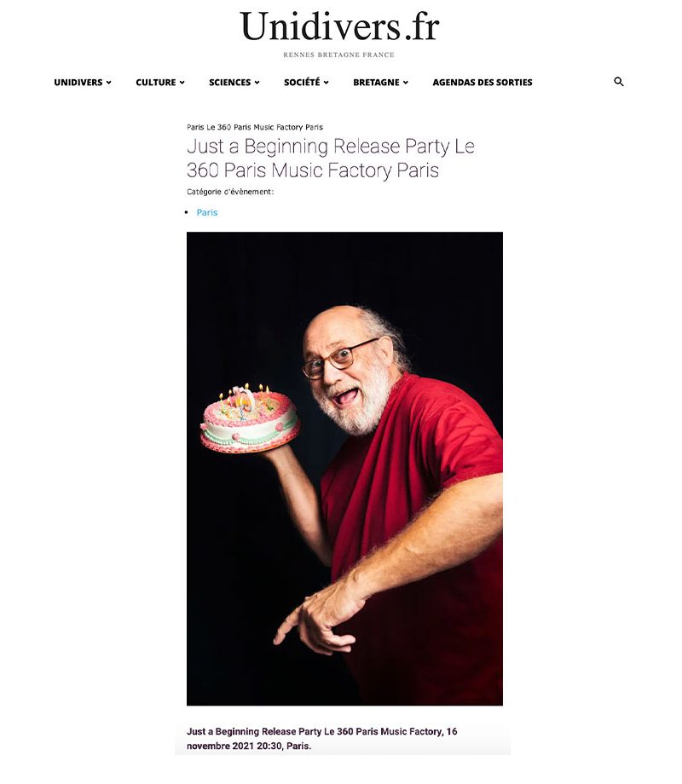Select the Bretagne menu label
Viewport: 682px width, 784px height.
(376, 83)
